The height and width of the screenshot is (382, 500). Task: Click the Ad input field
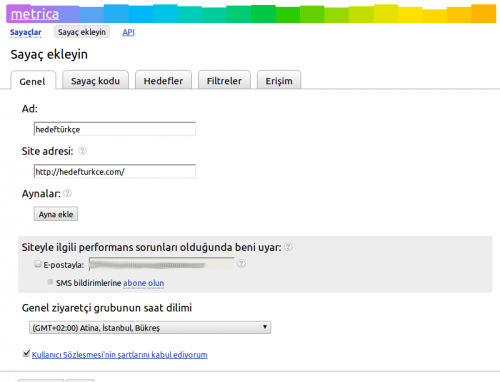tap(115, 129)
